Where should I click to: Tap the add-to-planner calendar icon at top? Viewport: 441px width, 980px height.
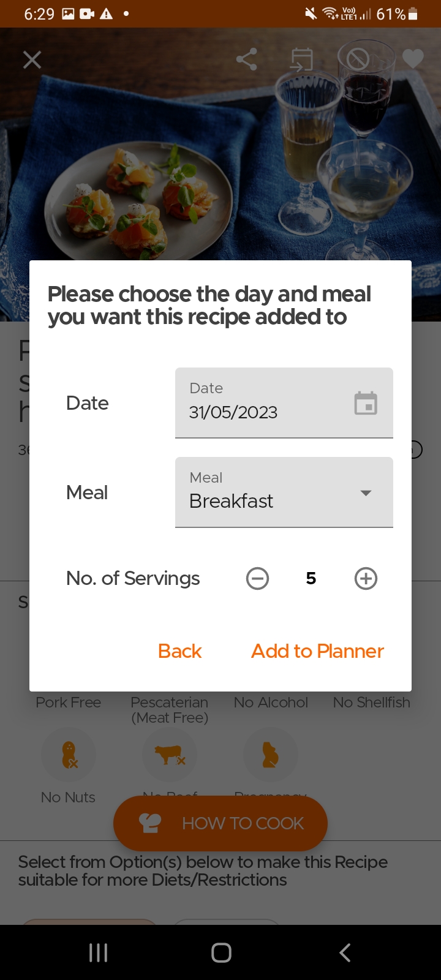pyautogui.click(x=301, y=59)
